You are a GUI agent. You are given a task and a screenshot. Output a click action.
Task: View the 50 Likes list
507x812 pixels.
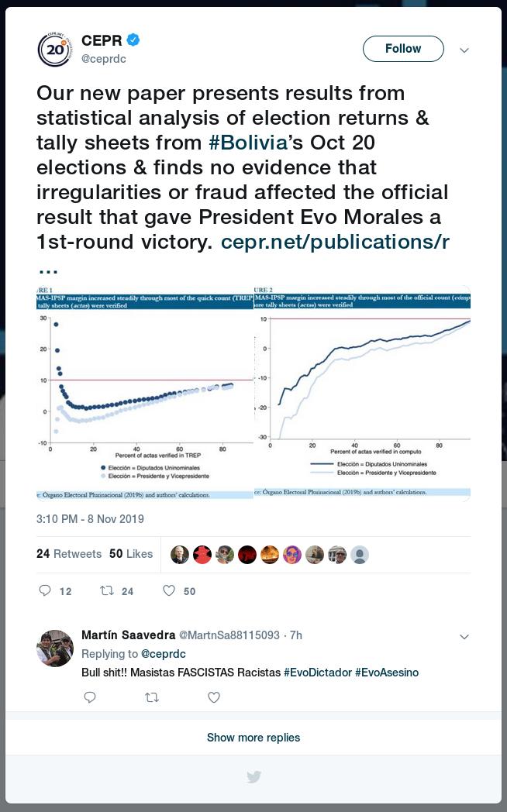click(131, 553)
